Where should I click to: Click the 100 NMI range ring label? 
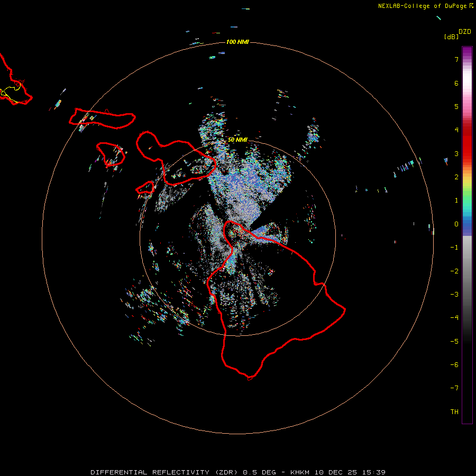click(237, 42)
